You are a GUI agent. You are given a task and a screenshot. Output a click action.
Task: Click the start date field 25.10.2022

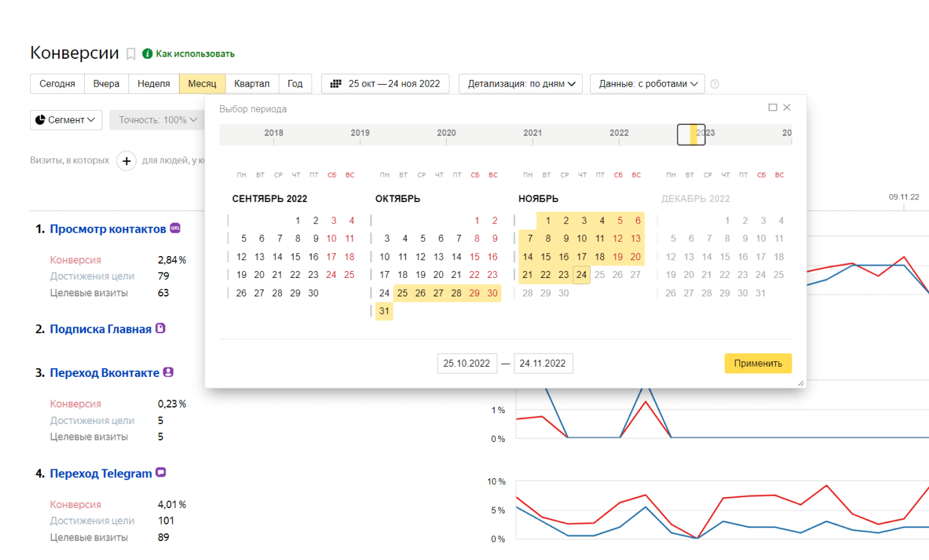467,363
